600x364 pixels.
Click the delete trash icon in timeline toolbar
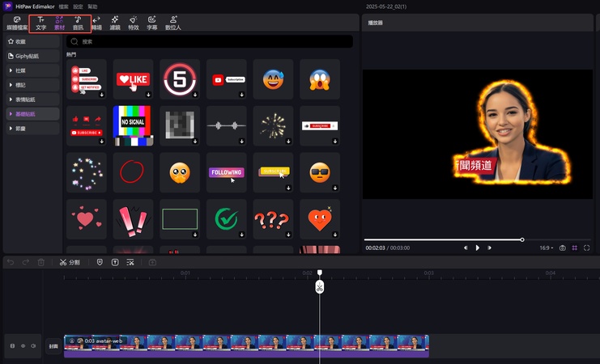pos(41,262)
